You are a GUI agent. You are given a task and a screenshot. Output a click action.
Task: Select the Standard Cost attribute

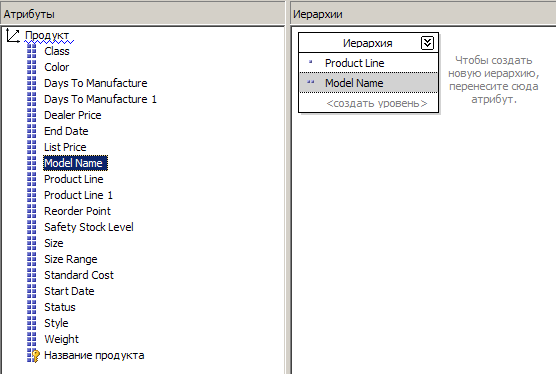pos(79,275)
